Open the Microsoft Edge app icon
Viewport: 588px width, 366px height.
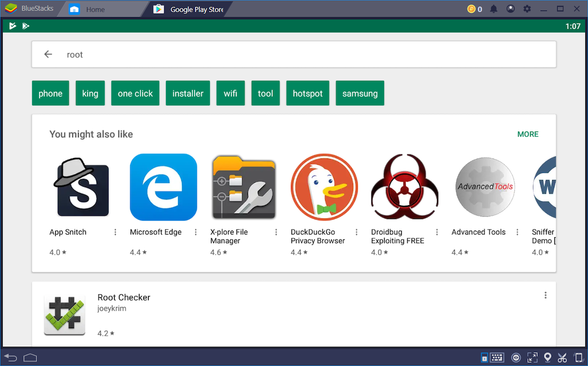coord(164,187)
